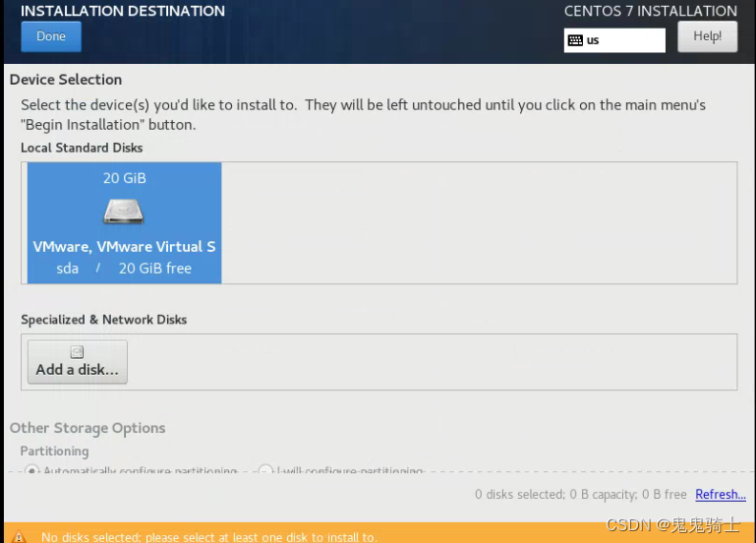Click the warning triangle icon in orange bar
The height and width of the screenshot is (543, 756).
click(x=19, y=536)
